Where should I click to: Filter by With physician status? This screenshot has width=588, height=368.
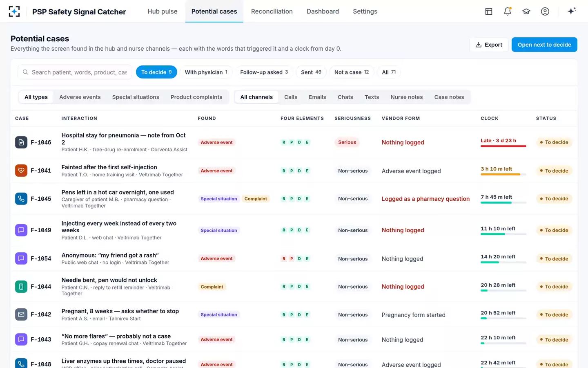click(206, 72)
